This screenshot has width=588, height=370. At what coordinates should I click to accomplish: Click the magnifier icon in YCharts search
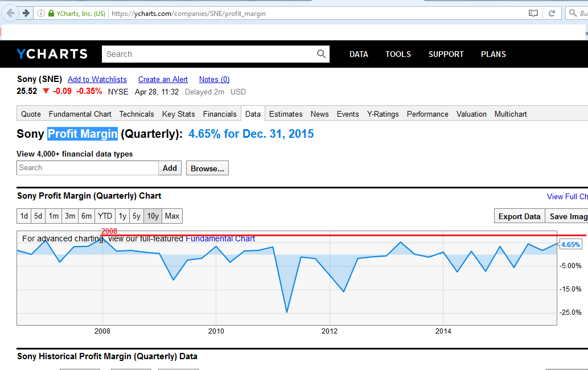click(x=322, y=54)
